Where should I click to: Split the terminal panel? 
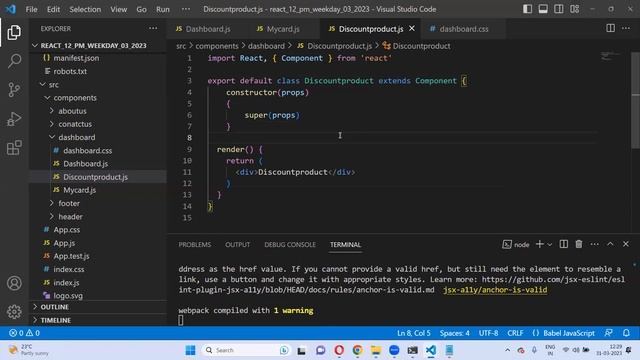coord(563,244)
